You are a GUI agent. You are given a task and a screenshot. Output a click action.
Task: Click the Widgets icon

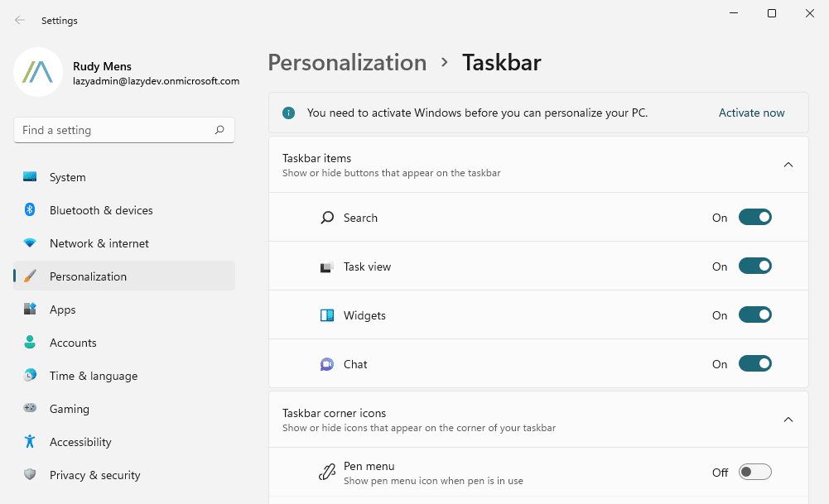coord(327,315)
